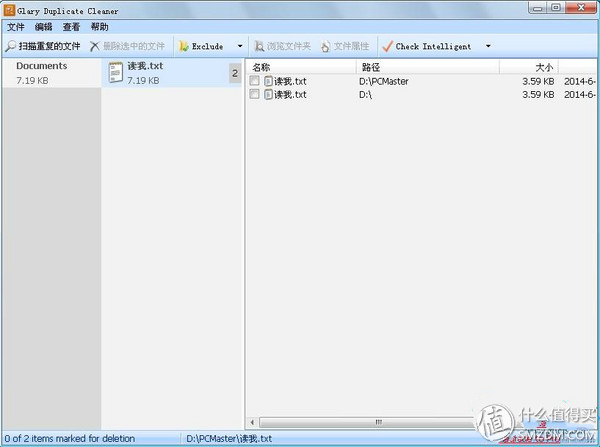Open the 帮助 menu
This screenshot has width=600, height=447.
click(99, 27)
